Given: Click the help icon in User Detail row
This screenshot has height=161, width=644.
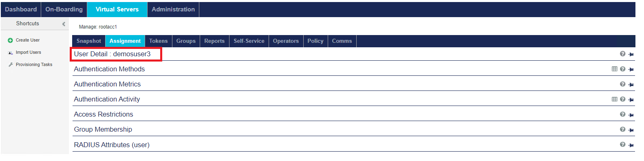Looking at the screenshot, I should coord(622,54).
